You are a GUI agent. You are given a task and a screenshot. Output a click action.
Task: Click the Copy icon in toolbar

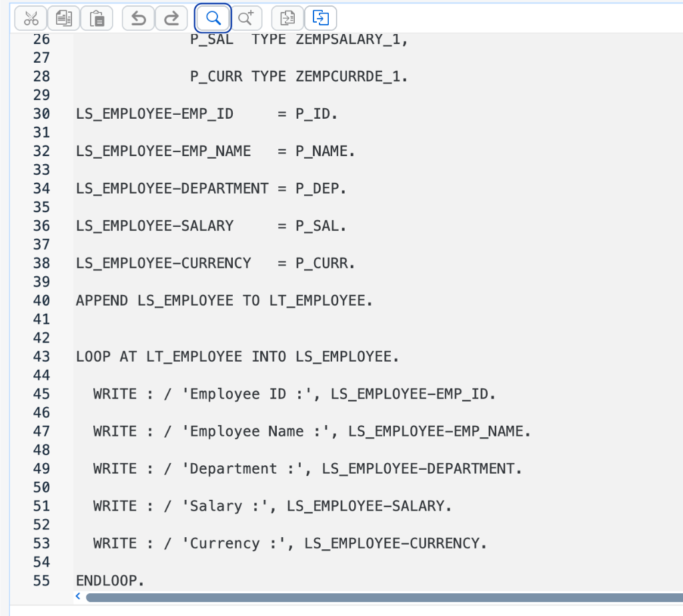pos(64,18)
